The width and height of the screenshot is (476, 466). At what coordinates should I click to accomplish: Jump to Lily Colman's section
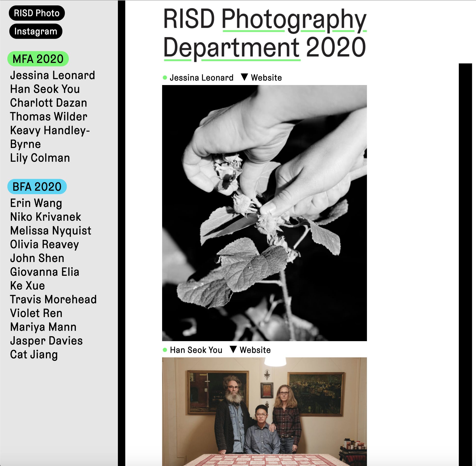[40, 158]
